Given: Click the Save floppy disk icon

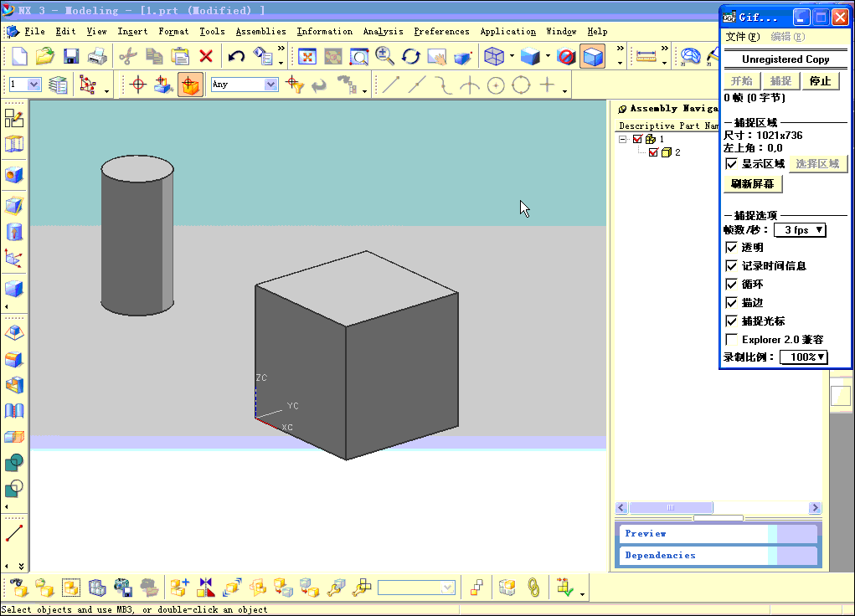Looking at the screenshot, I should [71, 56].
